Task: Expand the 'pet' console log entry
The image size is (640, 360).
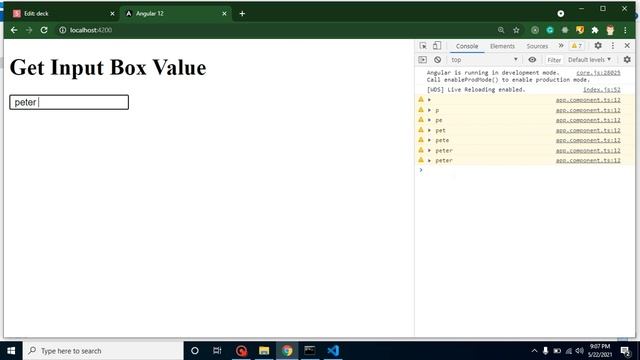Action: [429, 130]
